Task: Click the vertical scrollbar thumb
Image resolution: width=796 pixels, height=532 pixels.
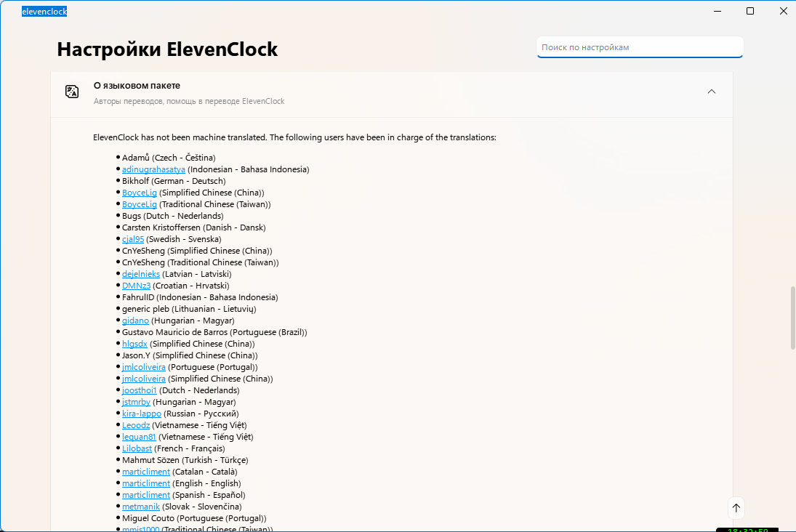Action: tap(792, 318)
